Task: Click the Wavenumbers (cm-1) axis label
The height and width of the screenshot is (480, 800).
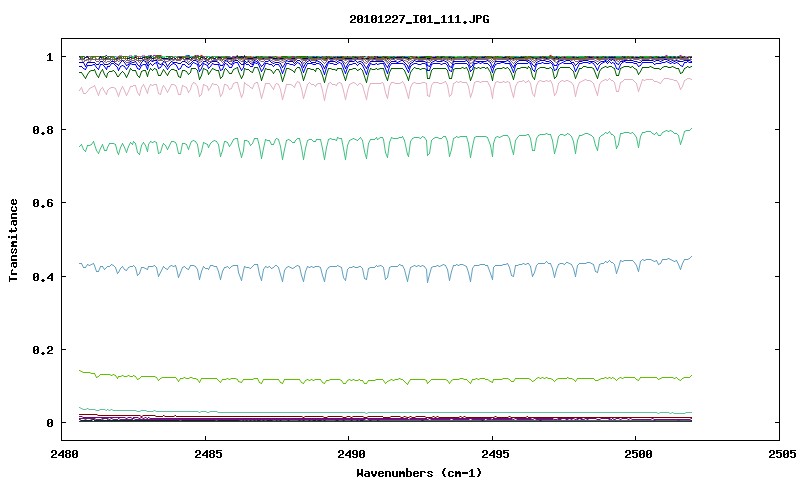Action: click(419, 473)
